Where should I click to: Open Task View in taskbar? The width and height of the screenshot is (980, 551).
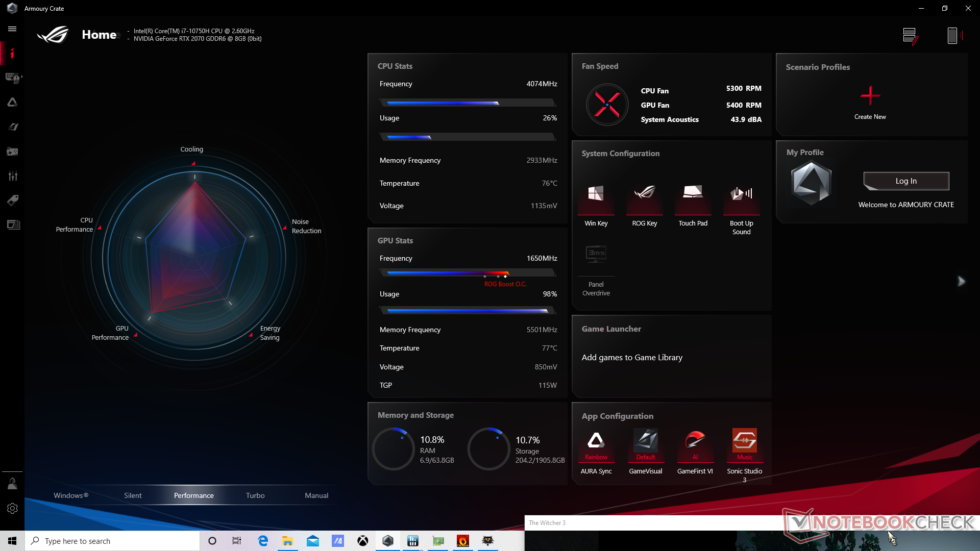(237, 541)
